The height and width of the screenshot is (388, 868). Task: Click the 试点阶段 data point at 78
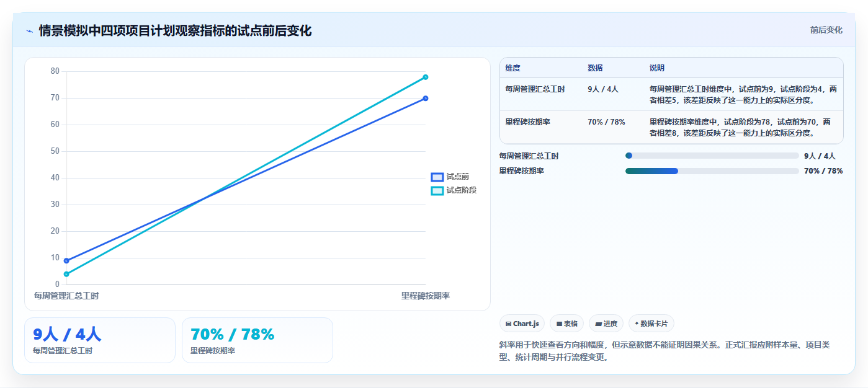coord(426,77)
